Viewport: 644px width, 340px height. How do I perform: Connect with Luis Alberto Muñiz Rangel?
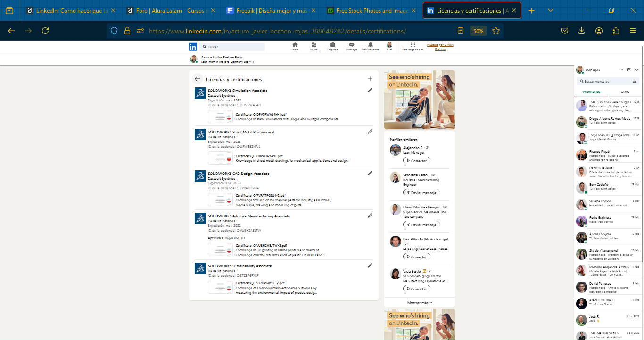[x=416, y=257]
